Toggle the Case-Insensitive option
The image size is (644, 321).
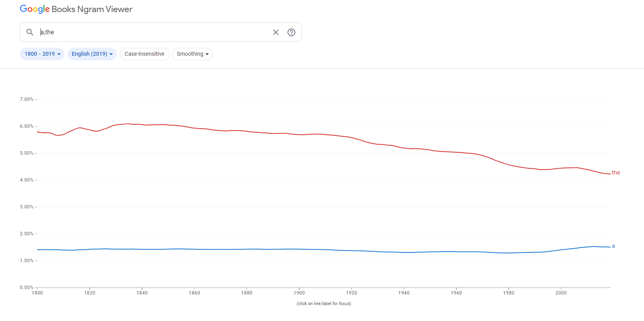click(144, 54)
